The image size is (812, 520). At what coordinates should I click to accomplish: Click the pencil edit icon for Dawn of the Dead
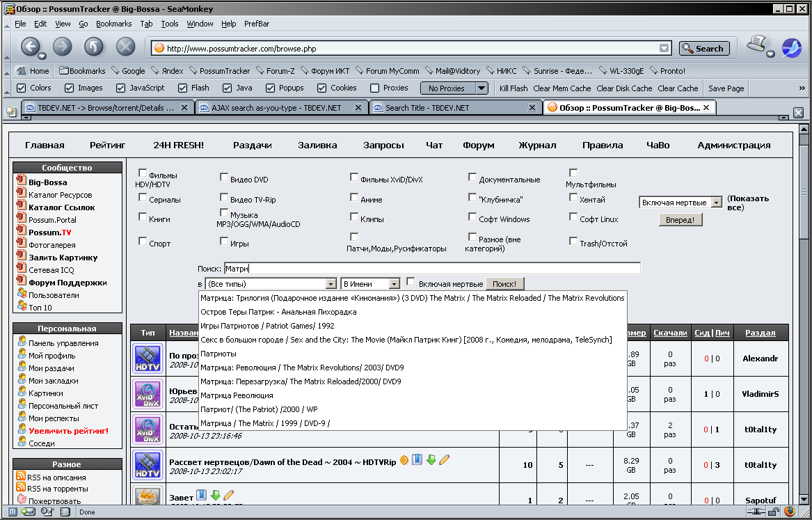tap(445, 460)
